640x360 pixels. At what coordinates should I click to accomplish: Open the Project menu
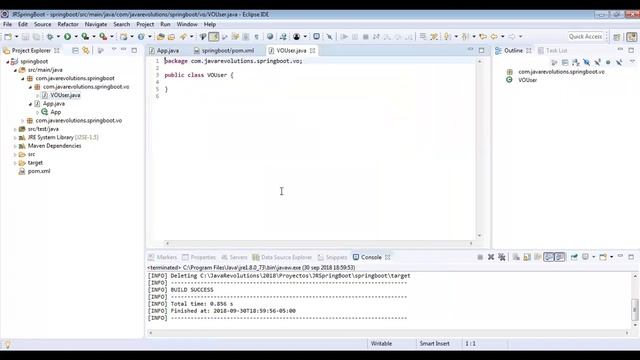point(145,24)
